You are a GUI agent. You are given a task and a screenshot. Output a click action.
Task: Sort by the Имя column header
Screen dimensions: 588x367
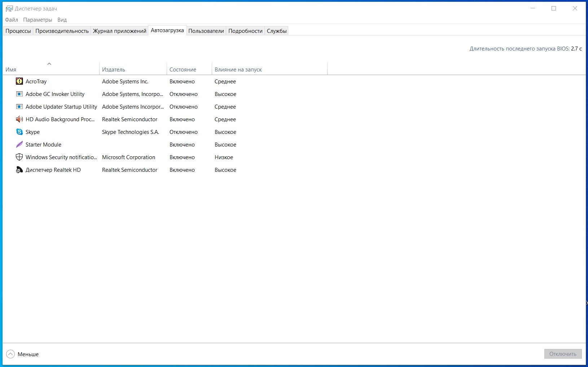51,68
